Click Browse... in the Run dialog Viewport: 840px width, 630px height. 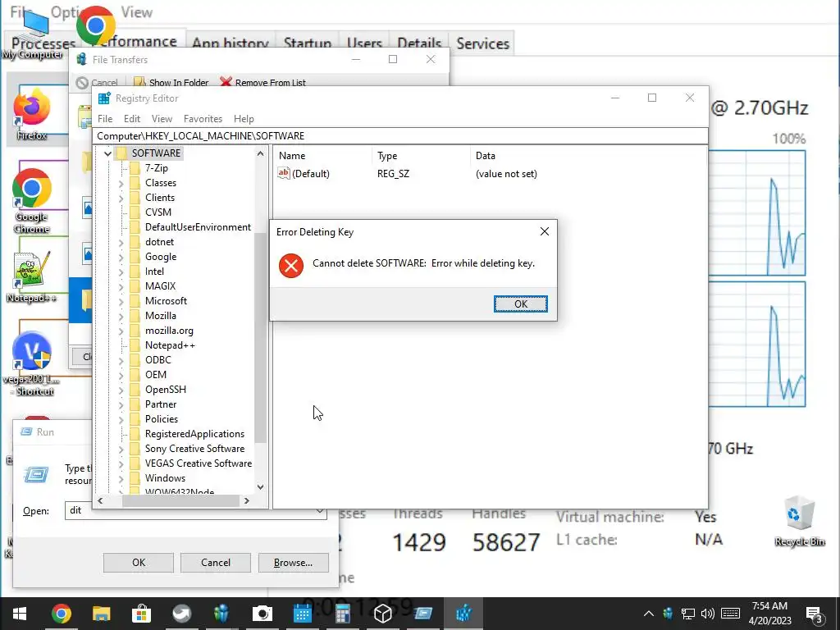[293, 563]
